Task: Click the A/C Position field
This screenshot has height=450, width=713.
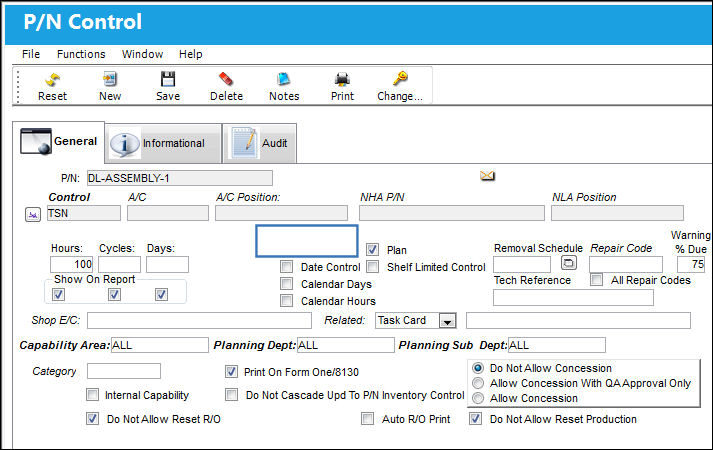Action: point(281,213)
